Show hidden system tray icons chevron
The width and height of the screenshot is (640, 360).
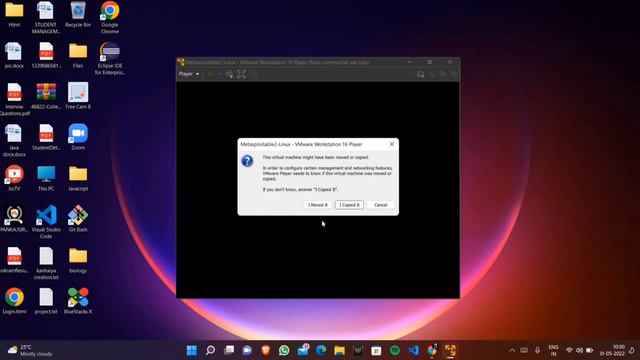coord(512,350)
